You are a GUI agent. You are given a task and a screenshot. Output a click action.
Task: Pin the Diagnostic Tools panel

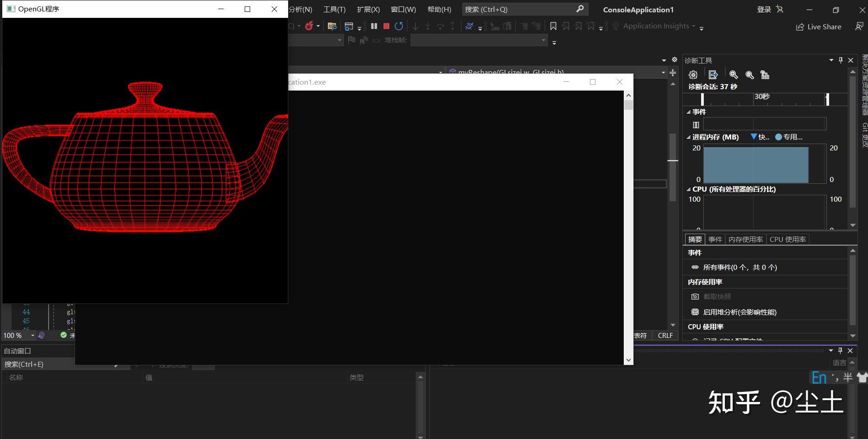point(841,60)
